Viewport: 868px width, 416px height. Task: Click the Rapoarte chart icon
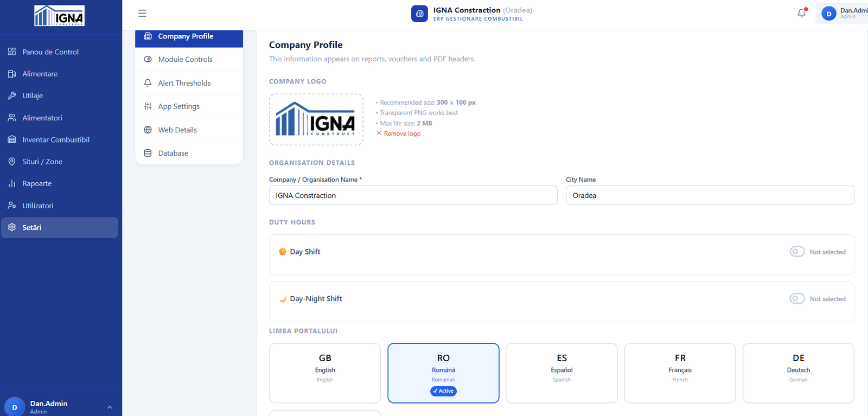[x=12, y=183]
